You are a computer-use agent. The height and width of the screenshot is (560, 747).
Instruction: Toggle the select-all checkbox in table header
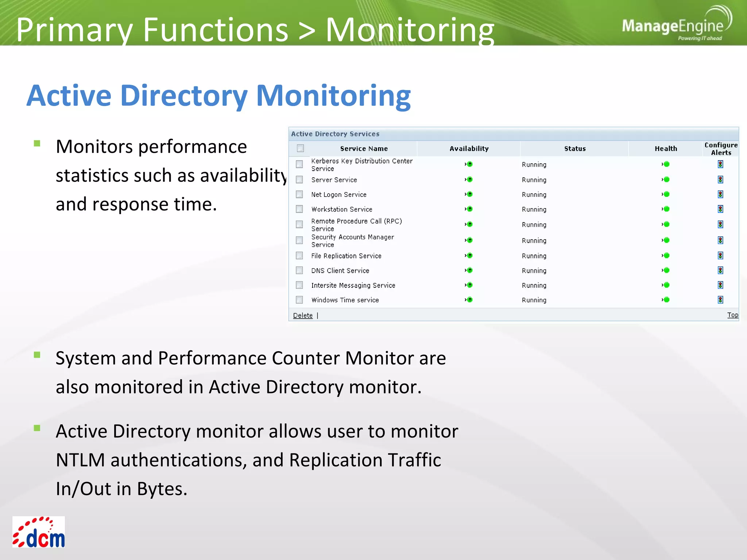coord(300,148)
